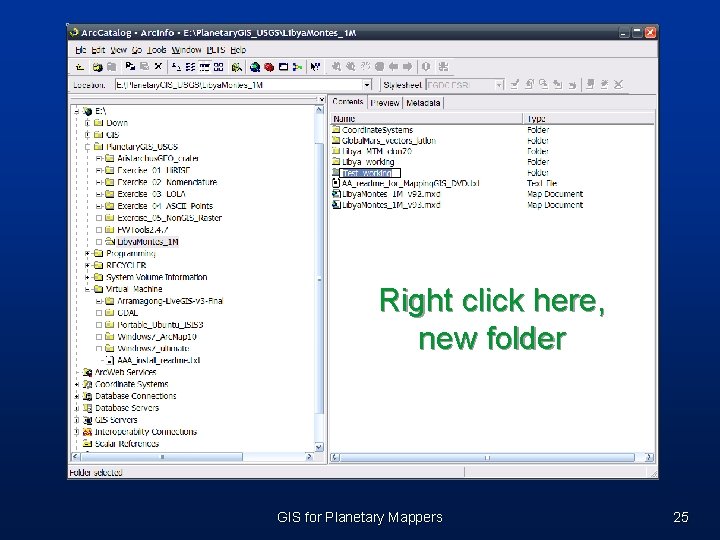The width and height of the screenshot is (720, 540).
Task: Click the Identify tool icon
Action: tap(426, 67)
